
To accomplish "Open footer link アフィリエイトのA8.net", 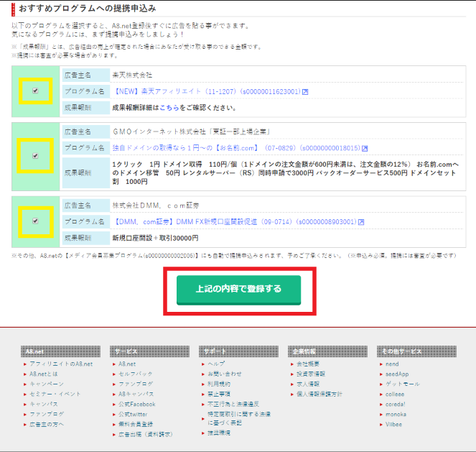I will tap(61, 364).
